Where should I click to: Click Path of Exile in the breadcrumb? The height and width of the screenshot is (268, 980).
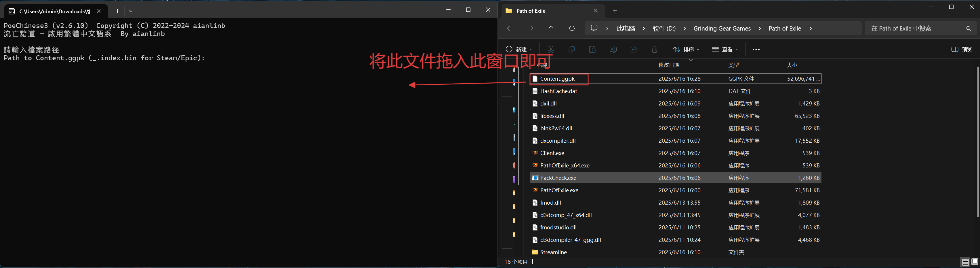[x=785, y=29]
